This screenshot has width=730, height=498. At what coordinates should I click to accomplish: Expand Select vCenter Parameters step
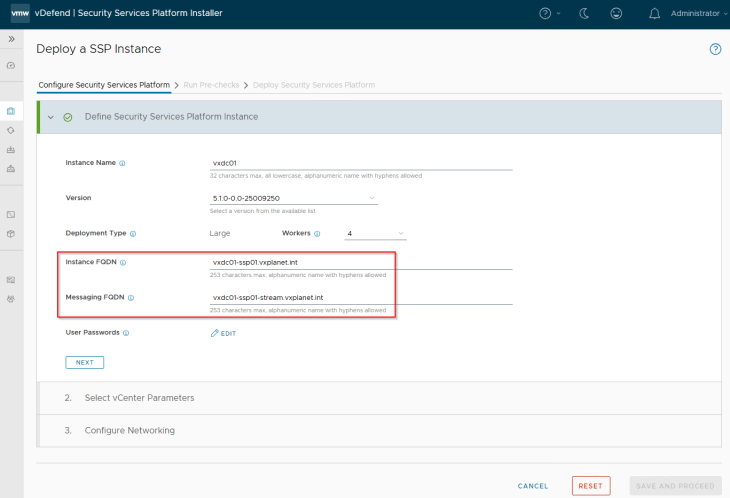(x=139, y=398)
